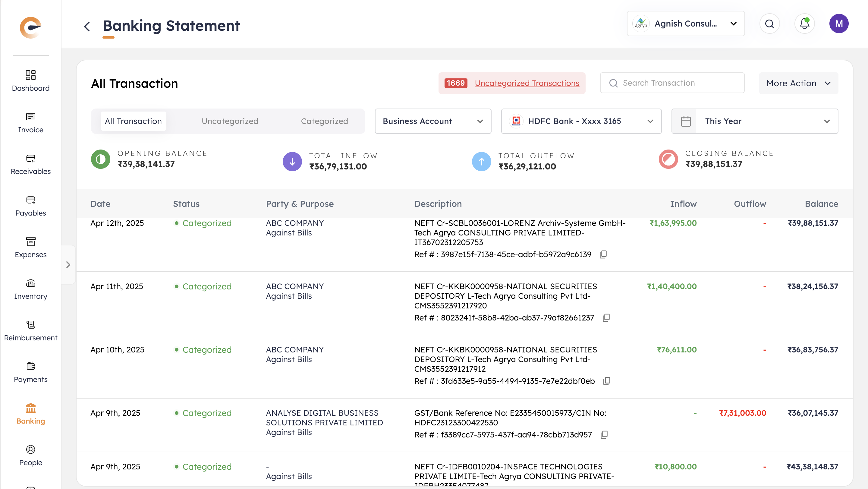Viewport: 868px width, 489px height.
Task: Open the Inventory sidebar item
Action: [x=30, y=289]
